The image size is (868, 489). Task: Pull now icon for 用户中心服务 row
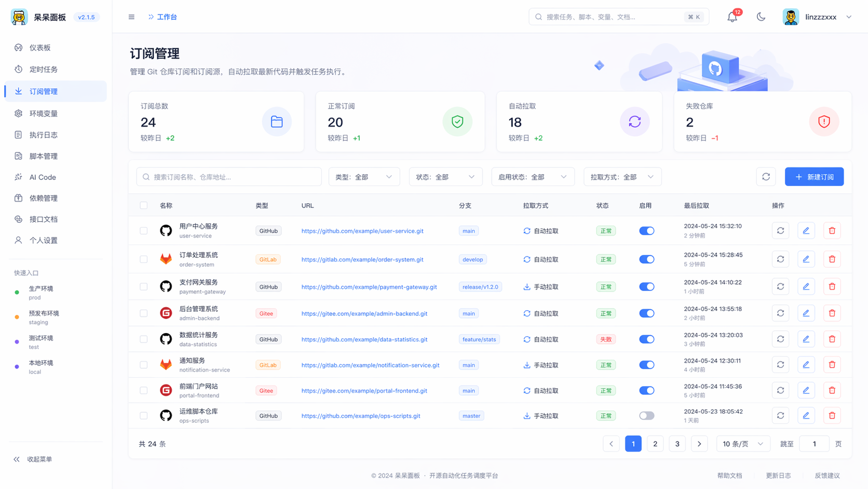[780, 231]
